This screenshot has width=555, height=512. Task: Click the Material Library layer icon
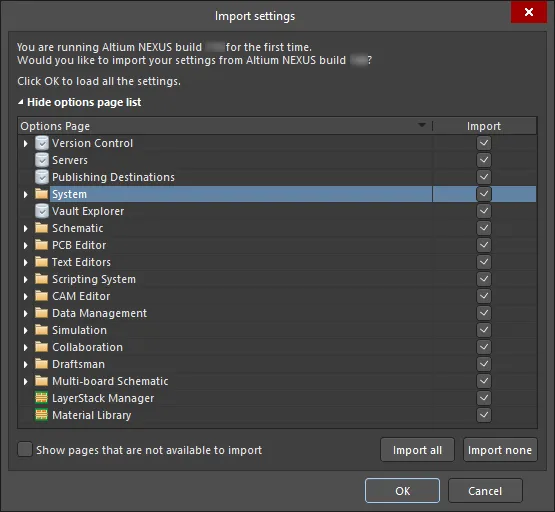pyautogui.click(x=41, y=415)
